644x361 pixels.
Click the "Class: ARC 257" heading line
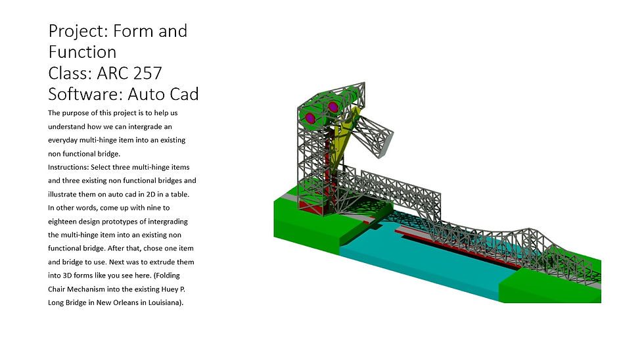tap(104, 73)
